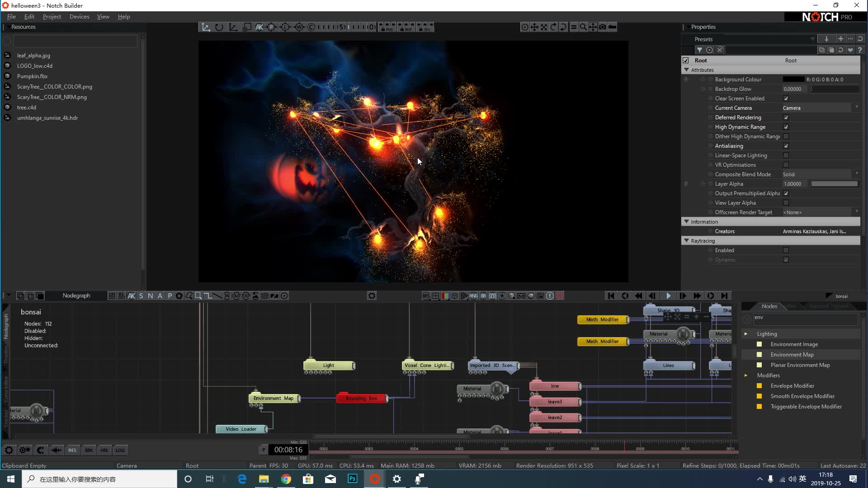The width and height of the screenshot is (868, 488).
Task: Jump to timeline end
Action: point(725,296)
